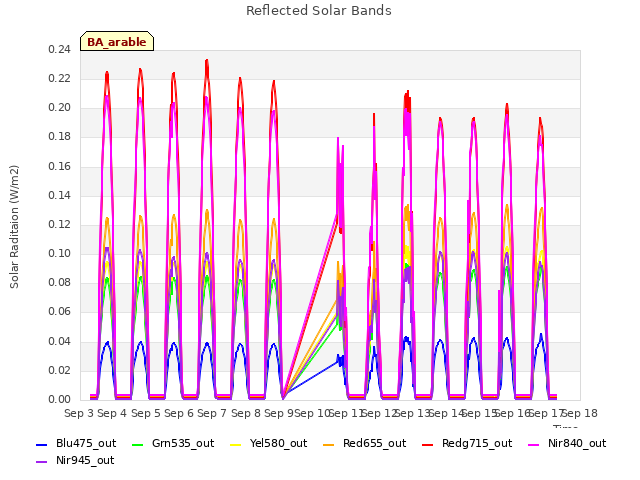Click the green Grn535_out legend swatch

tap(138, 444)
